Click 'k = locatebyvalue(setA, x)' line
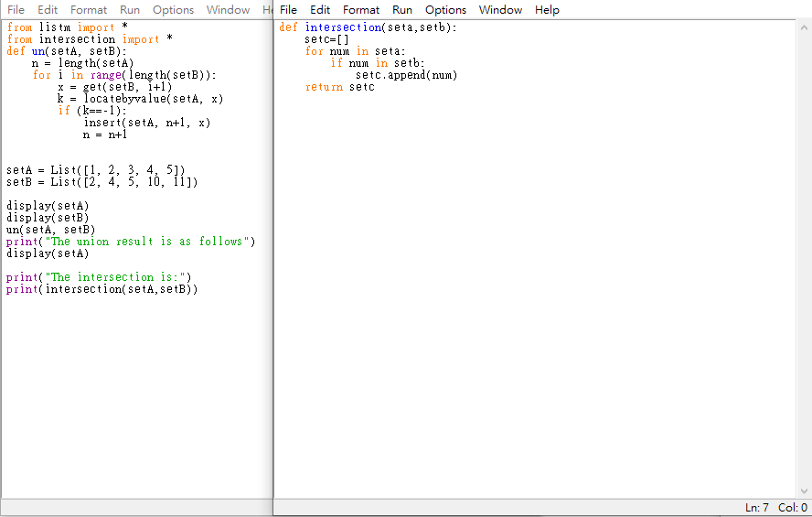812x517 pixels. [140, 99]
